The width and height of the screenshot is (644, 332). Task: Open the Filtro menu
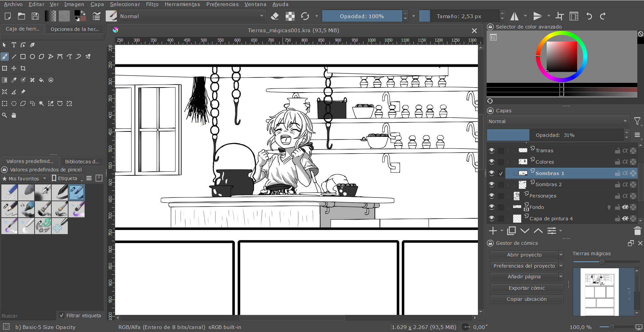(x=152, y=4)
